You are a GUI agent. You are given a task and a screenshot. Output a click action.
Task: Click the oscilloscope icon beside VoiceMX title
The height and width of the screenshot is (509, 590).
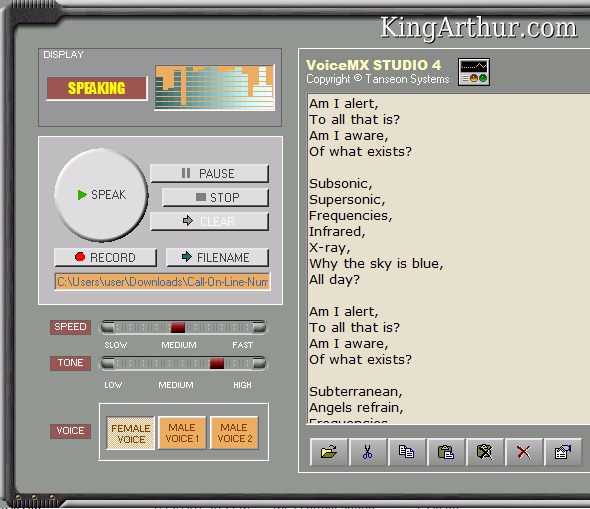pos(474,72)
